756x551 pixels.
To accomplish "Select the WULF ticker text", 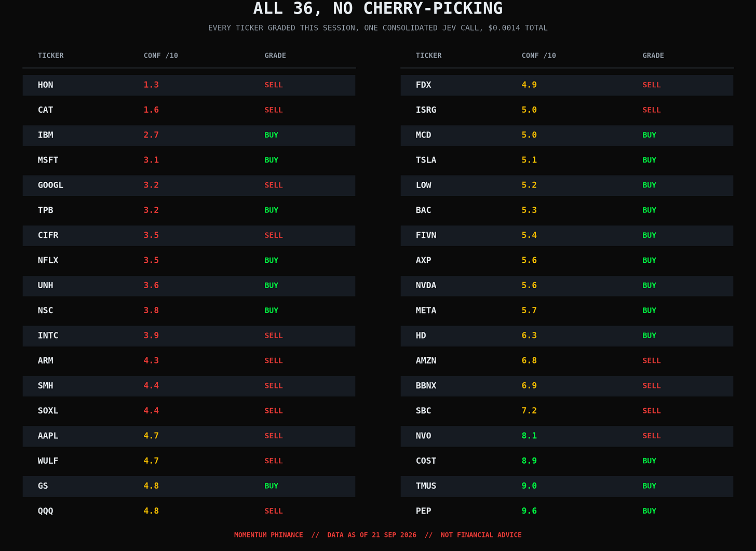I will (x=48, y=461).
